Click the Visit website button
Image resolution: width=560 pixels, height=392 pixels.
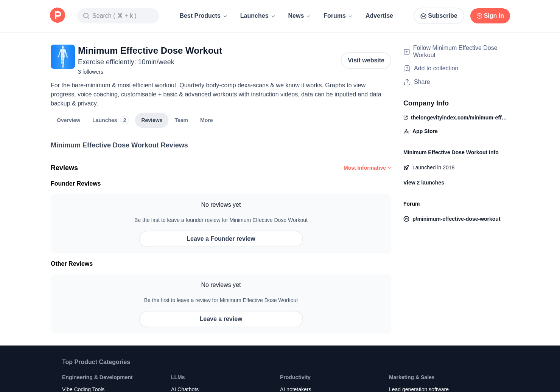click(x=366, y=60)
